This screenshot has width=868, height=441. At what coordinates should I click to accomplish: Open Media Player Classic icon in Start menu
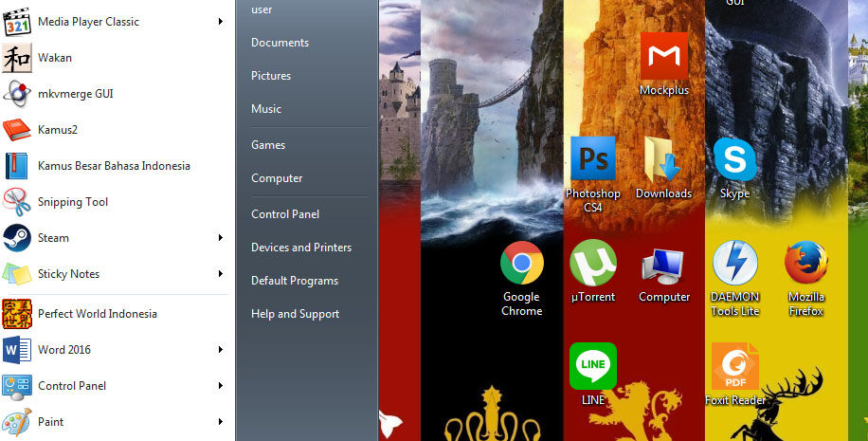pyautogui.click(x=17, y=22)
